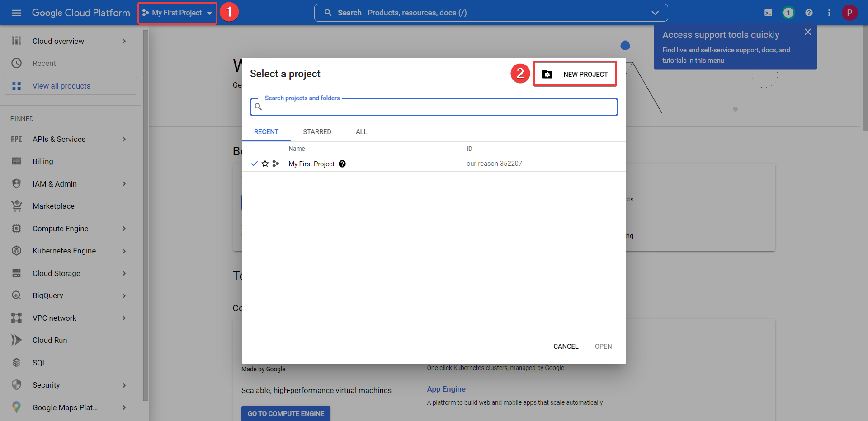Open the hamburger navigation menu
This screenshot has height=421, width=868.
[x=16, y=13]
